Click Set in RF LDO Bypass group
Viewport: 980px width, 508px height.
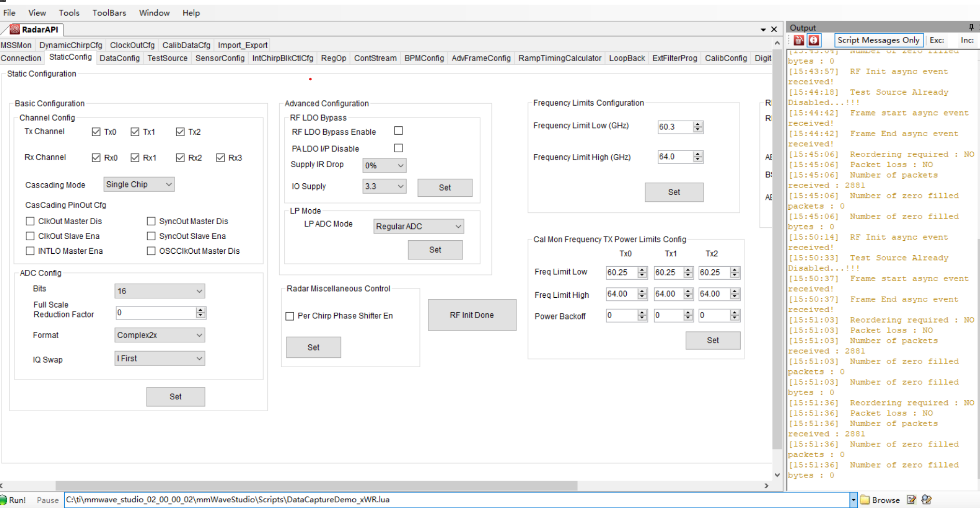pos(445,187)
